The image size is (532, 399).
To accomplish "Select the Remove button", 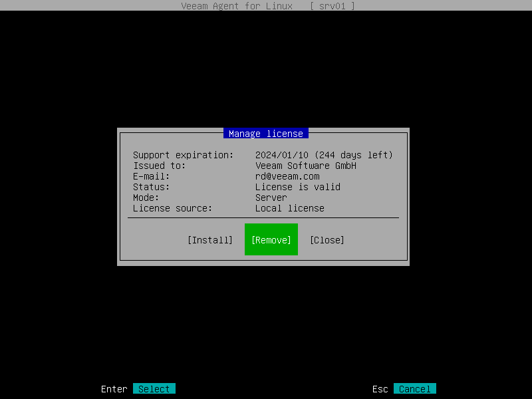I will coord(271,240).
